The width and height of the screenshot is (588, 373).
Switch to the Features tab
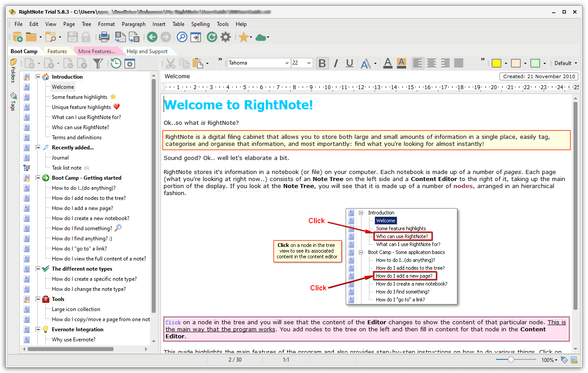[57, 51]
